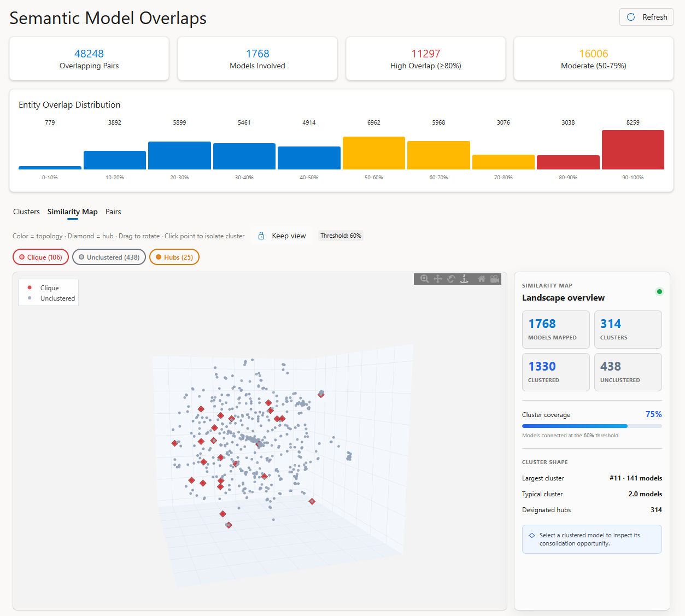The height and width of the screenshot is (616, 685).
Task: Click the 'Select a clustered model' hint text
Action: (x=589, y=539)
